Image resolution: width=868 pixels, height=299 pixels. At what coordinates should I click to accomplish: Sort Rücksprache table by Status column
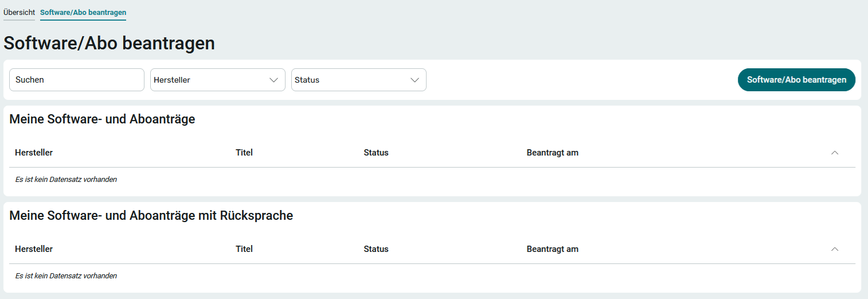[x=376, y=249]
